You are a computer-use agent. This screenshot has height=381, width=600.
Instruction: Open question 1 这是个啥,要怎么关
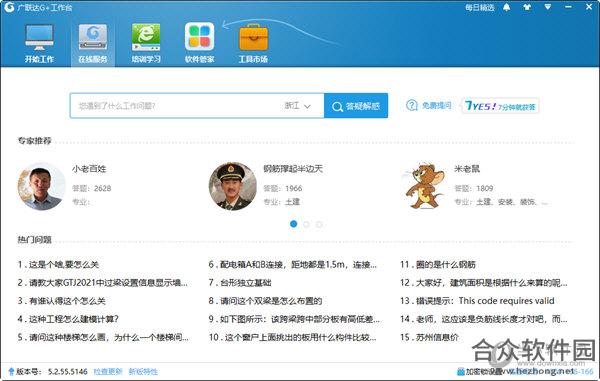[58, 264]
